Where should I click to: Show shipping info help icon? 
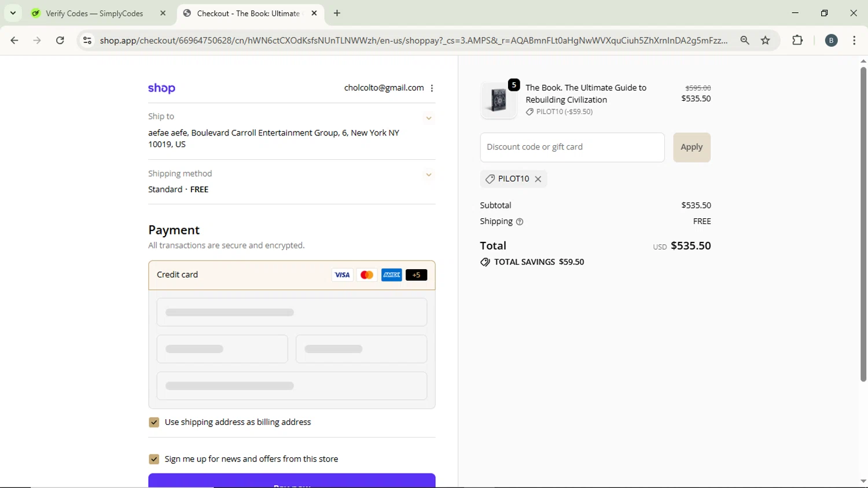click(x=520, y=222)
